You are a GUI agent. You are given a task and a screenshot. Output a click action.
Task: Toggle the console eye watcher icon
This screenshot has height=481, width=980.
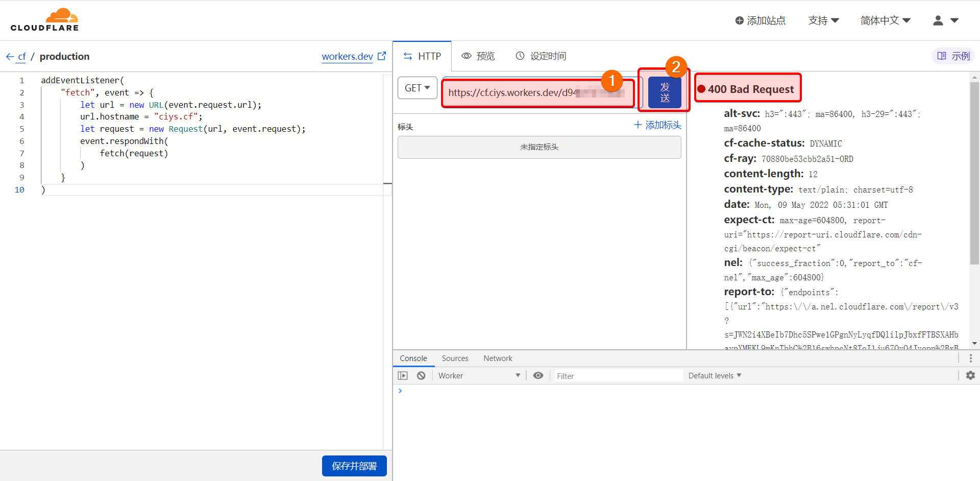click(538, 375)
